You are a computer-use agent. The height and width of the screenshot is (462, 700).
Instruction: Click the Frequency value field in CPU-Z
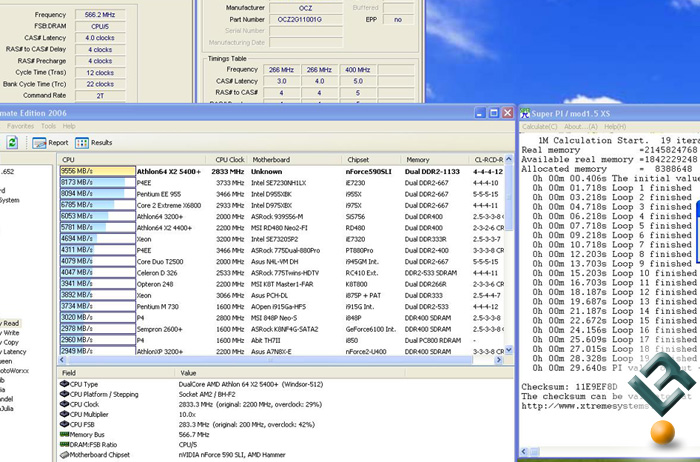[100, 15]
